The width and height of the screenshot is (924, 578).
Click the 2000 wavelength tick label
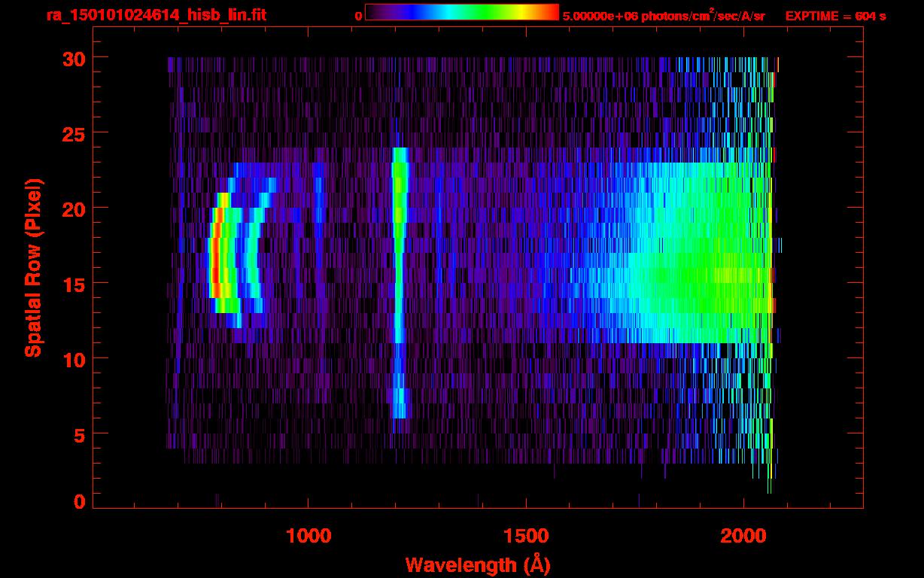point(743,536)
